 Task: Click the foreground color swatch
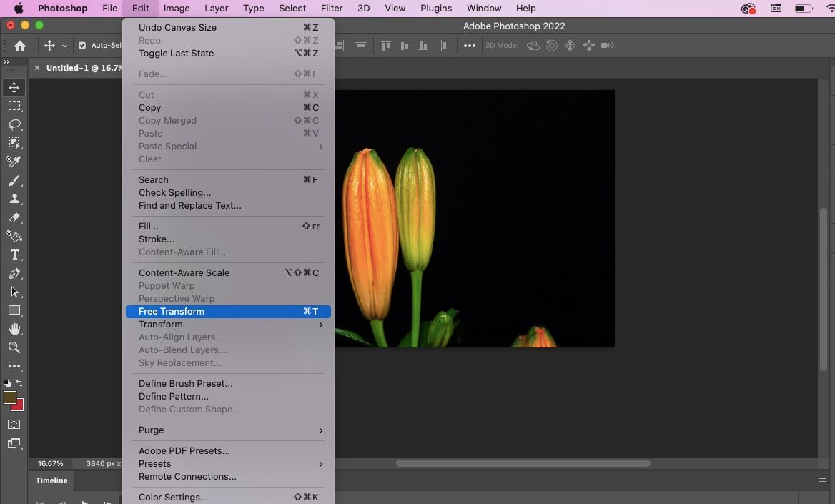click(10, 398)
